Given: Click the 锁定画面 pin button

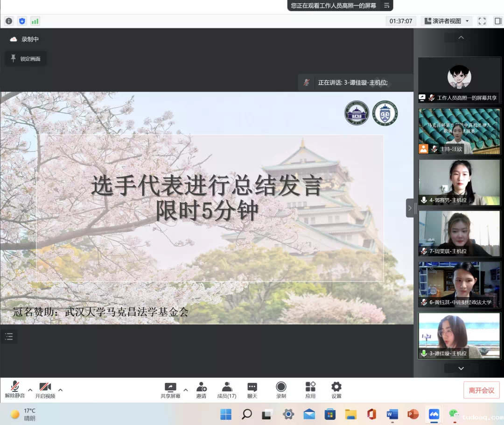Looking at the screenshot, I should pos(26,59).
